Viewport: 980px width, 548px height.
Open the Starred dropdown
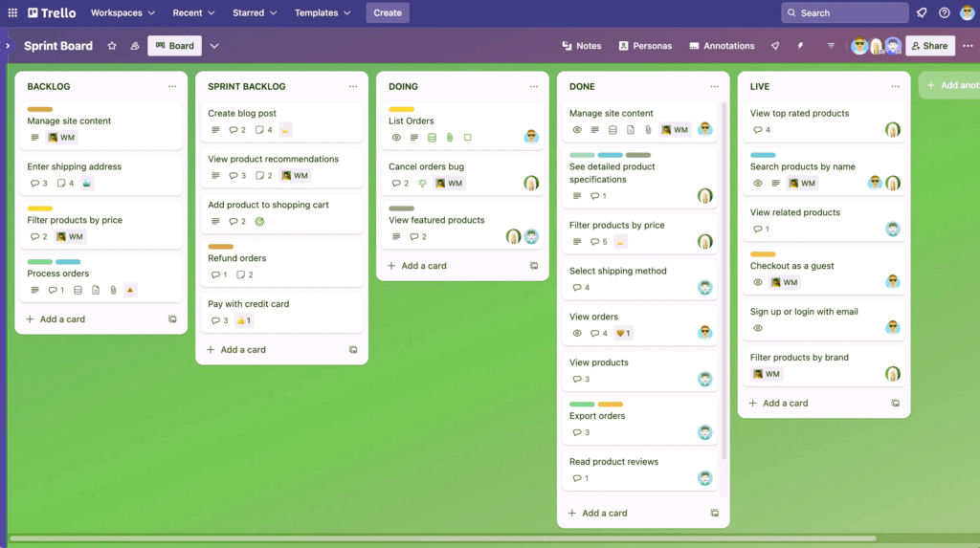[255, 12]
